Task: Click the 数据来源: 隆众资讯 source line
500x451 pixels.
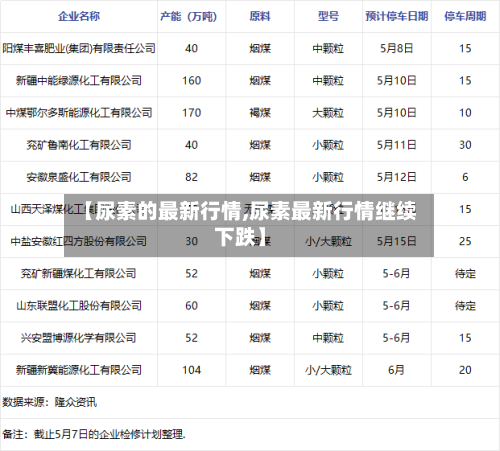Action: [x=50, y=402]
